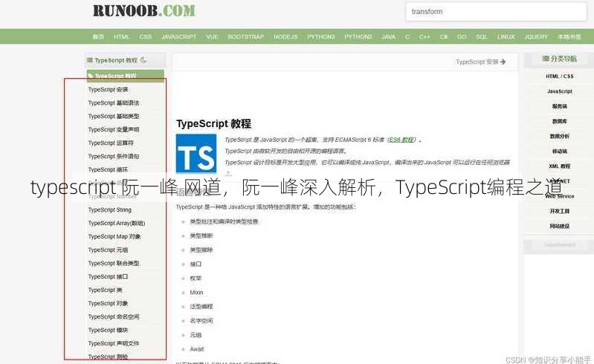Open Web Service category in right panel
This screenshot has width=594, height=364.
[560, 196]
